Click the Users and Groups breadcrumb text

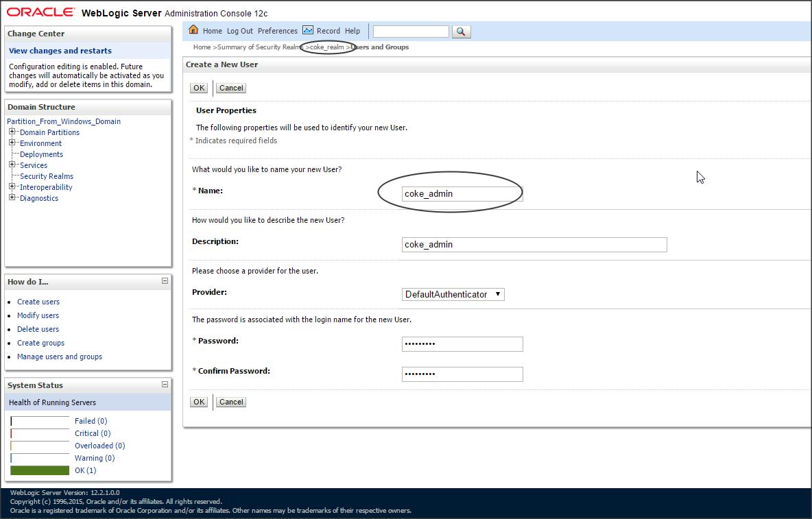click(379, 47)
